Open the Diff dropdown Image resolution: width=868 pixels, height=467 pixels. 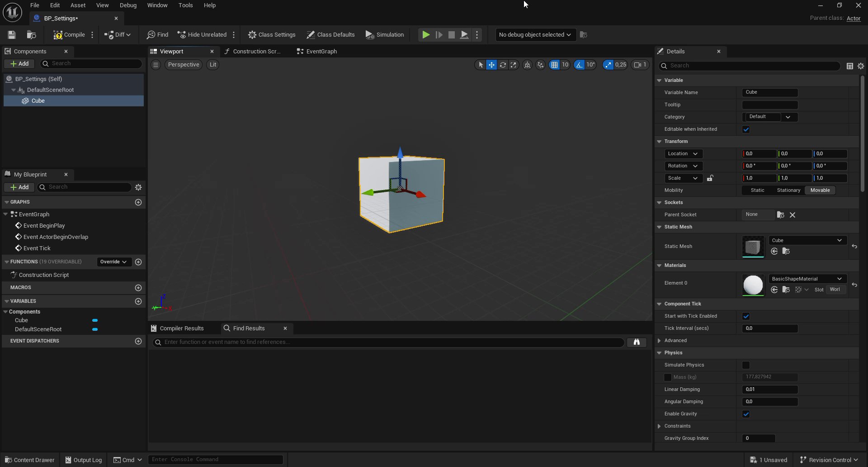[118, 35]
